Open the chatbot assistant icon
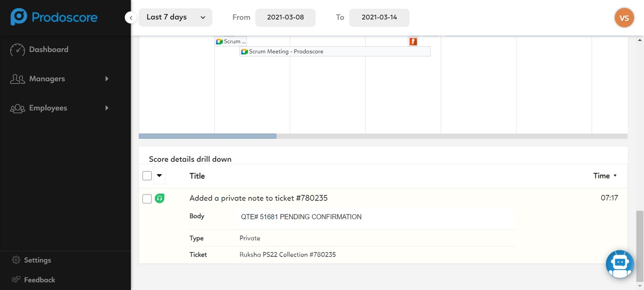This screenshot has height=290, width=644. tap(619, 264)
